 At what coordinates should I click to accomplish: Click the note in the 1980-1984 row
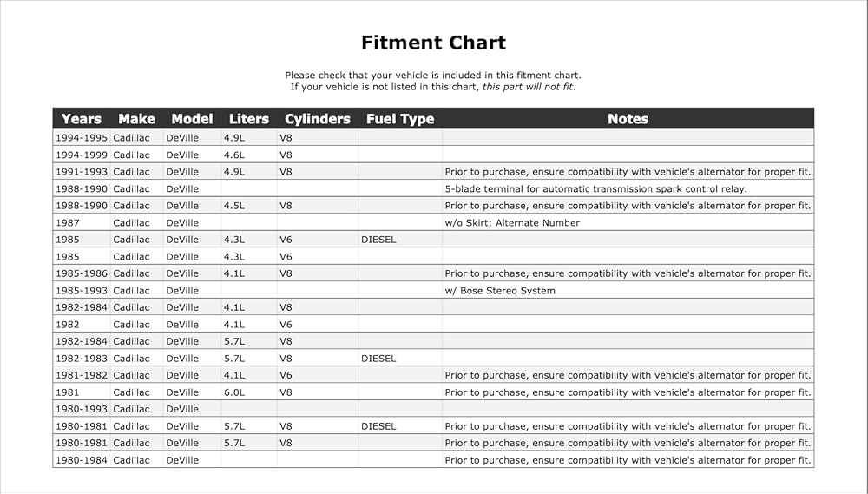pyautogui.click(x=628, y=460)
